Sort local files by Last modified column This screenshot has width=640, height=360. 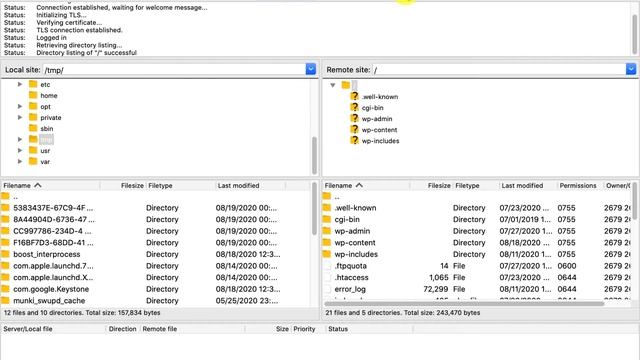[x=251, y=186]
